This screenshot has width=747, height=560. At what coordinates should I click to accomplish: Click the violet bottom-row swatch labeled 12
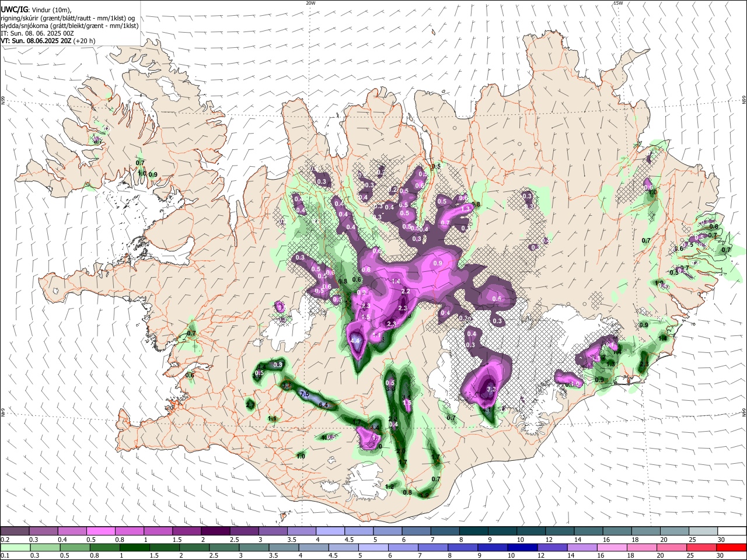click(x=551, y=547)
